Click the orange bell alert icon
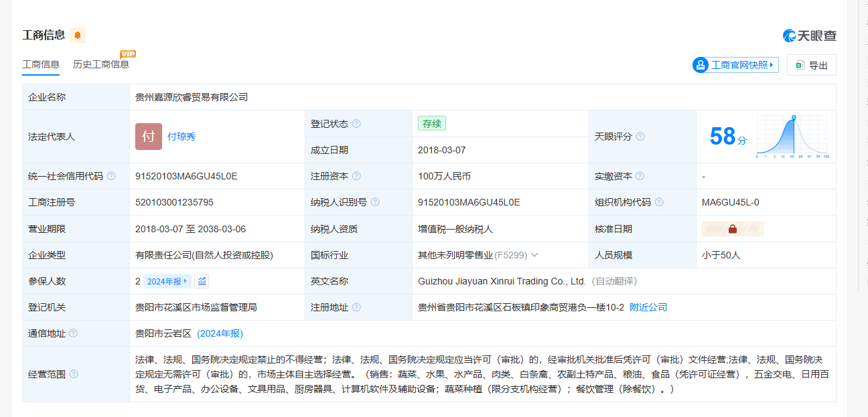Screen dimensions: 868x417 click(x=78, y=35)
